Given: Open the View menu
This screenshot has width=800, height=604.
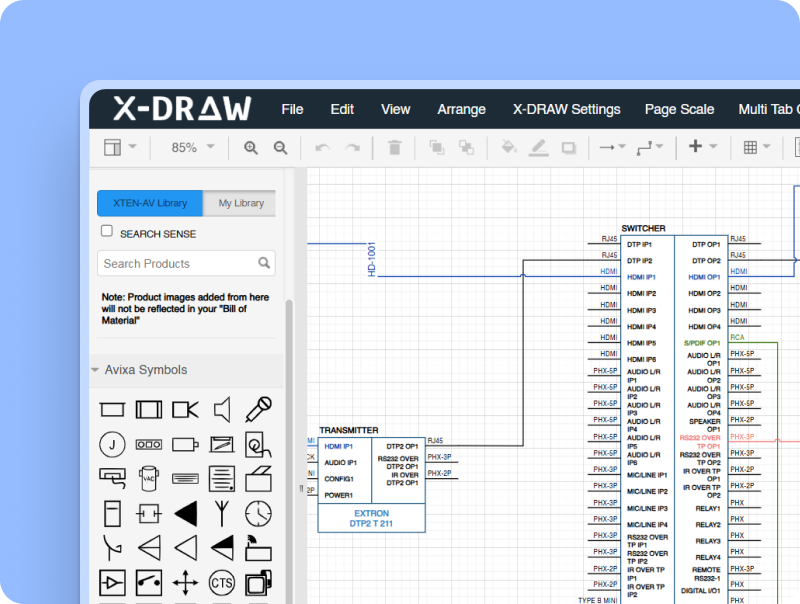Looking at the screenshot, I should coord(395,109).
